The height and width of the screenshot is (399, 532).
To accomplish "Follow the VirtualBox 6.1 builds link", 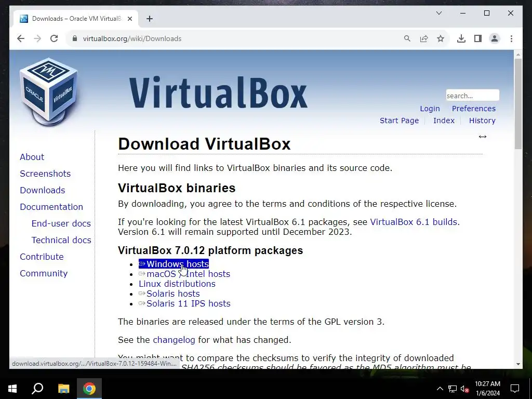I will (414, 222).
